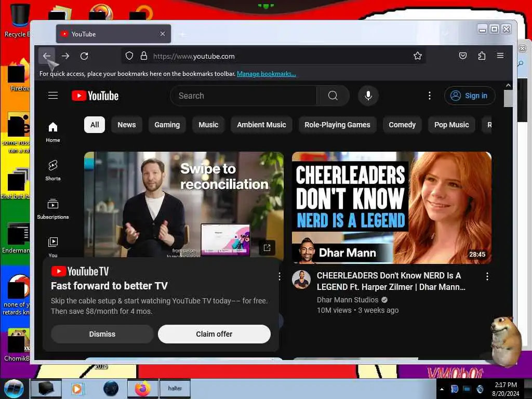Click the page scrollbar thumb
Image resolution: width=532 pixels, height=399 pixels.
click(508, 98)
